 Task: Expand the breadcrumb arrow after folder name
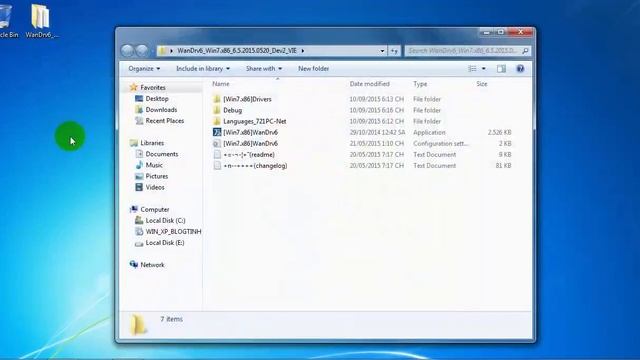pos(303,51)
